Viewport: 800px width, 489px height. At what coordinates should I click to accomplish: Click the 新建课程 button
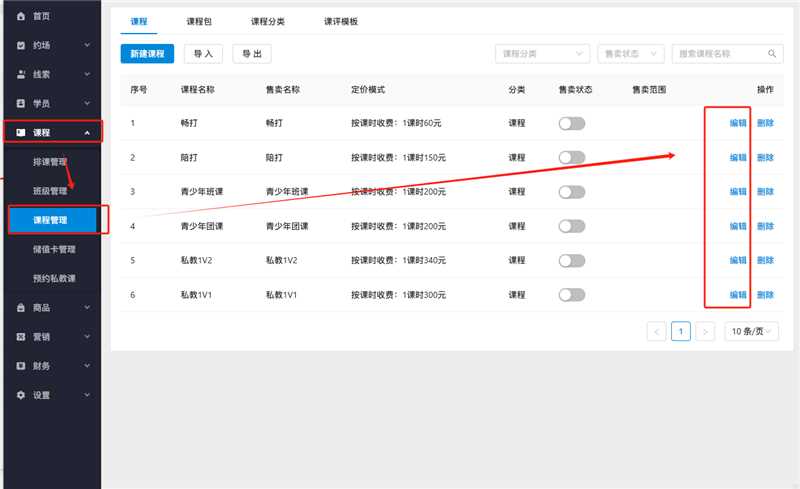pyautogui.click(x=147, y=54)
